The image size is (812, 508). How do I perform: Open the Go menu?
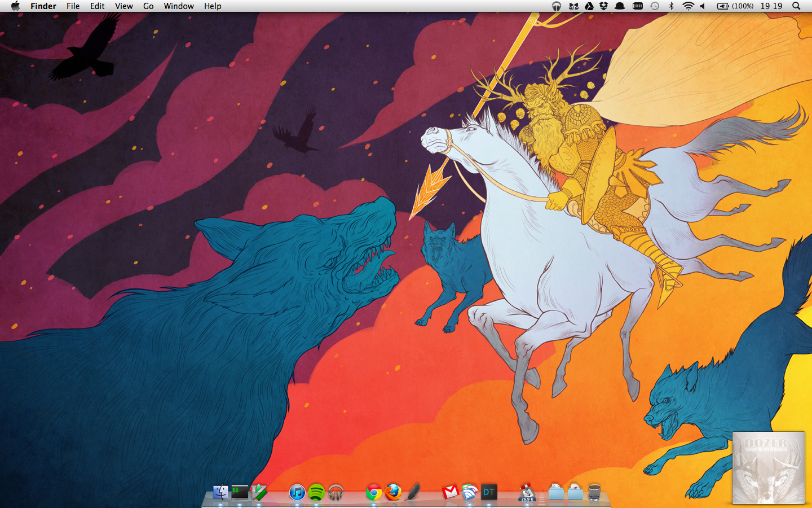(148, 6)
